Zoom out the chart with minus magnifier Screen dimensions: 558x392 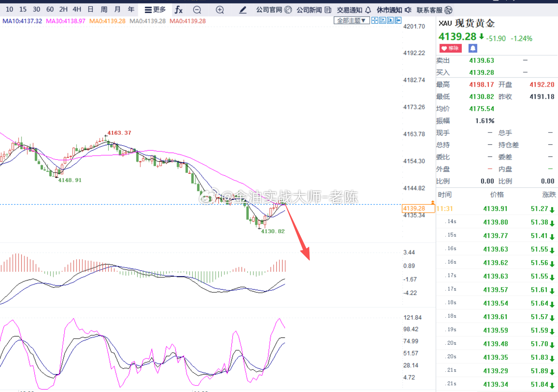point(197,10)
